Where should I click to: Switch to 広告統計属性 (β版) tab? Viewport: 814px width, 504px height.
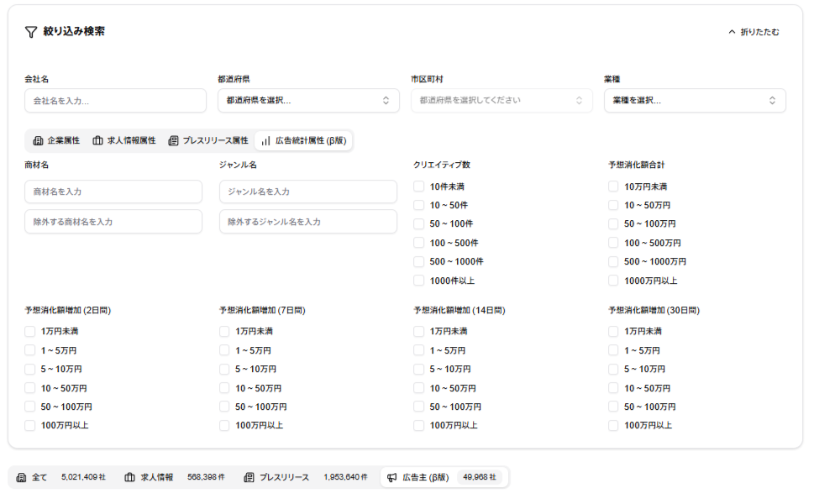(304, 140)
